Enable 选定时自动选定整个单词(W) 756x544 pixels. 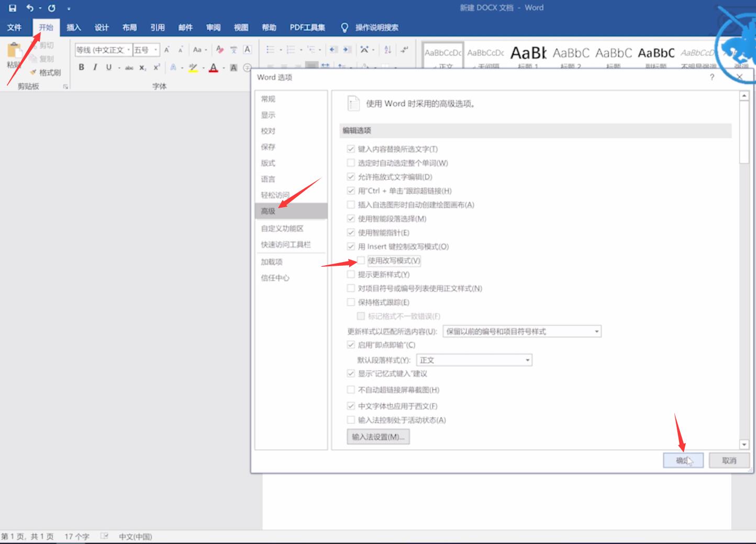351,163
